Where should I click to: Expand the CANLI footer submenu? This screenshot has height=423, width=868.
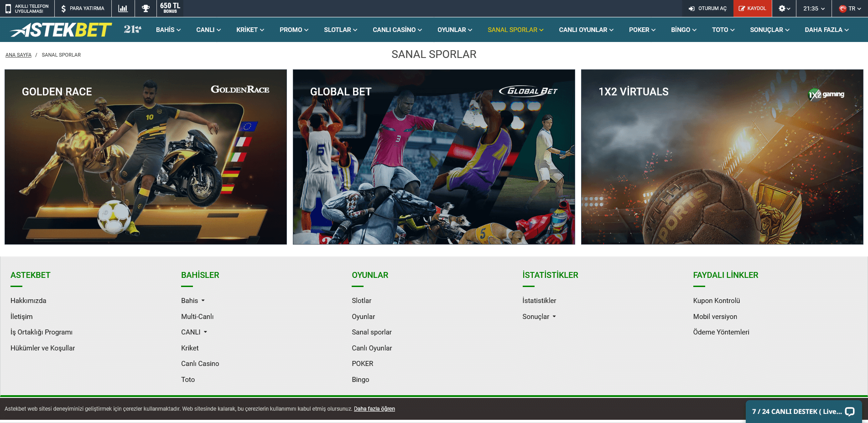(194, 332)
